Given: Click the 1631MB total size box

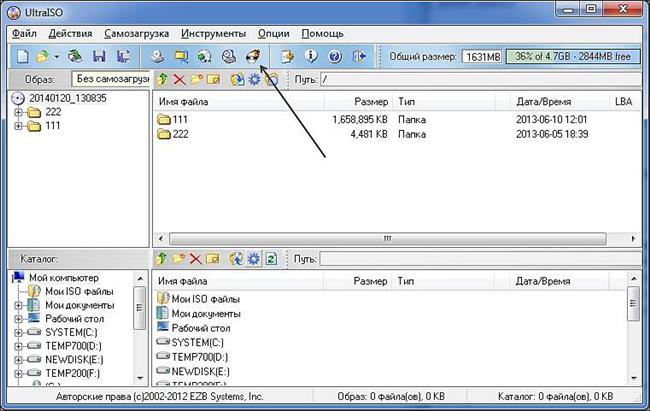Looking at the screenshot, I should pyautogui.click(x=482, y=57).
